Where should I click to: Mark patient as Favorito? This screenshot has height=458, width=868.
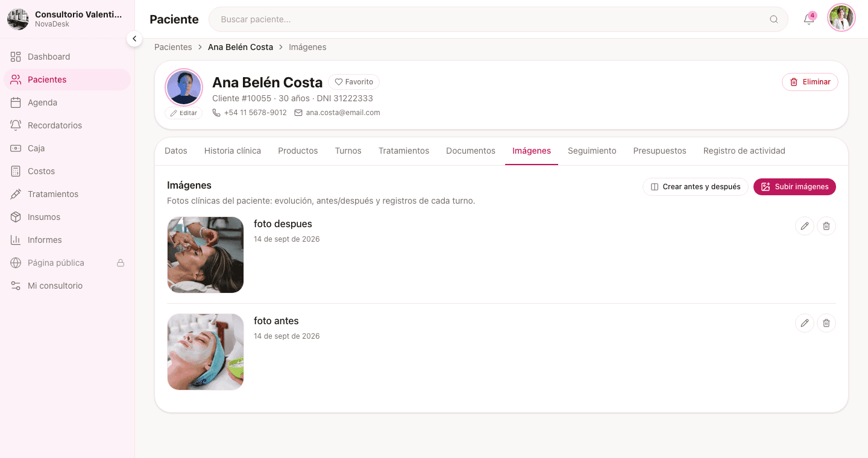click(354, 82)
